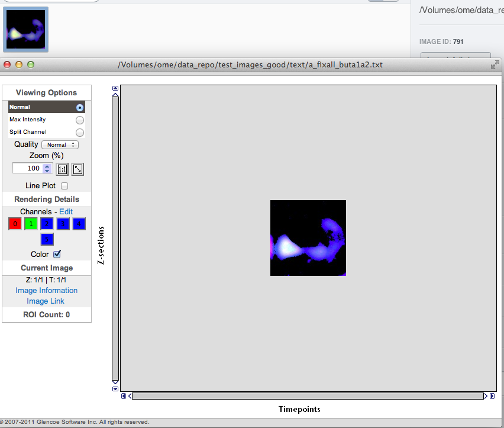This screenshot has width=504, height=428.
Task: Maximize the viewer window with green button
Action: tap(31, 65)
